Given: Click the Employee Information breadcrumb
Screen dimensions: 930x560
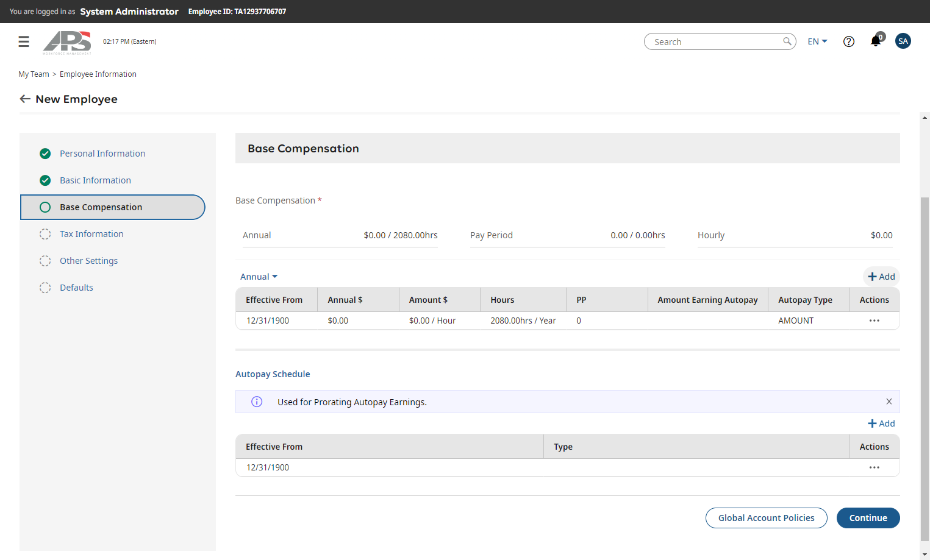Looking at the screenshot, I should (x=98, y=74).
